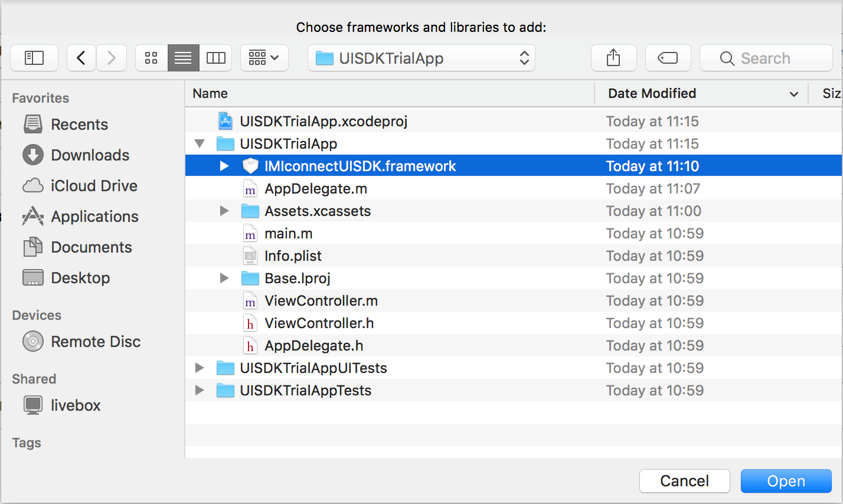Expand the UISDKTrialAppTests folder
The image size is (843, 504).
[200, 390]
